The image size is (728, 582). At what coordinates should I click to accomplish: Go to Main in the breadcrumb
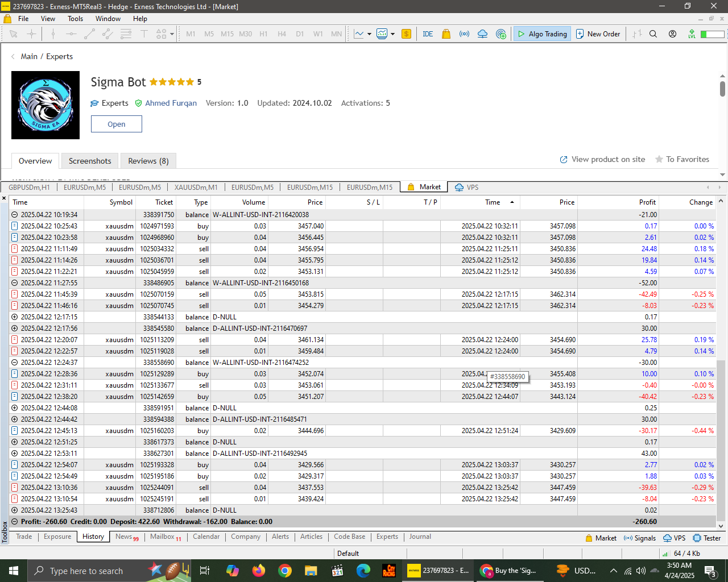coord(29,57)
